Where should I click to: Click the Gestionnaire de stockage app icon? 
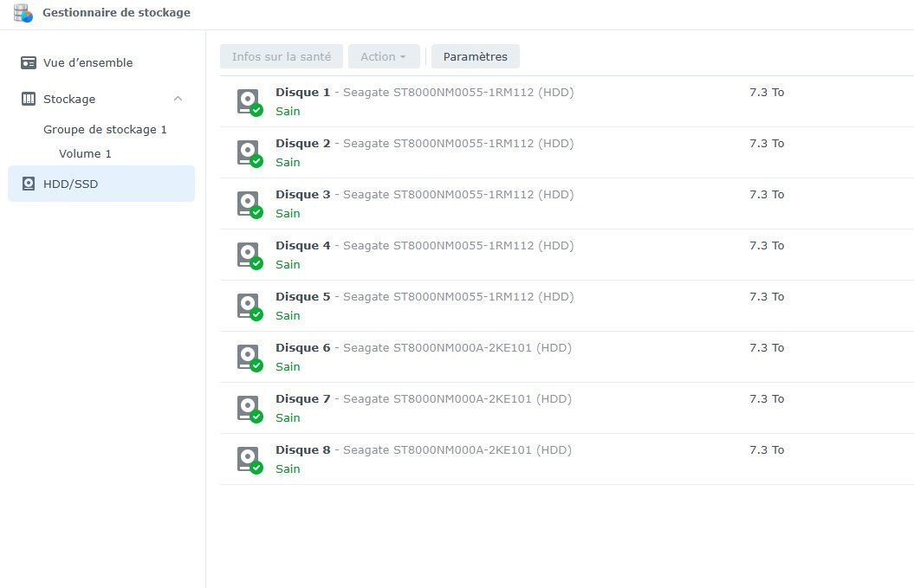(23, 13)
